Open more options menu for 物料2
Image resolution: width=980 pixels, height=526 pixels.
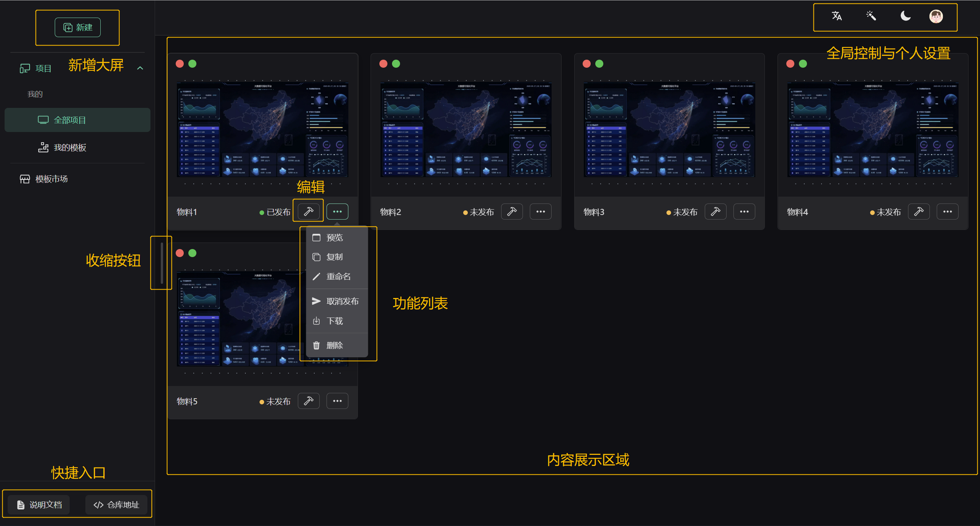tap(541, 212)
